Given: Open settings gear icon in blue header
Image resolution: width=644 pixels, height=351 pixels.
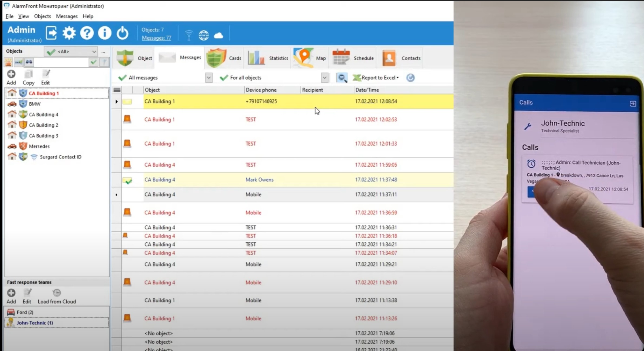Looking at the screenshot, I should pos(69,33).
